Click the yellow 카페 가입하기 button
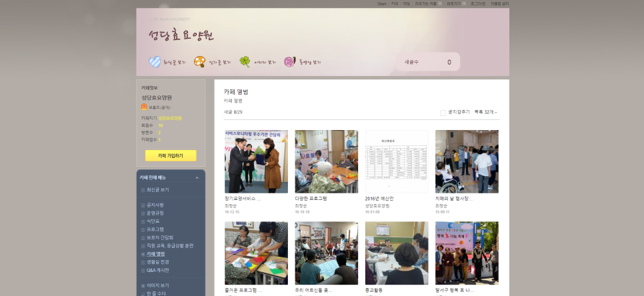Screen dimensions: 644x296 [171, 155]
